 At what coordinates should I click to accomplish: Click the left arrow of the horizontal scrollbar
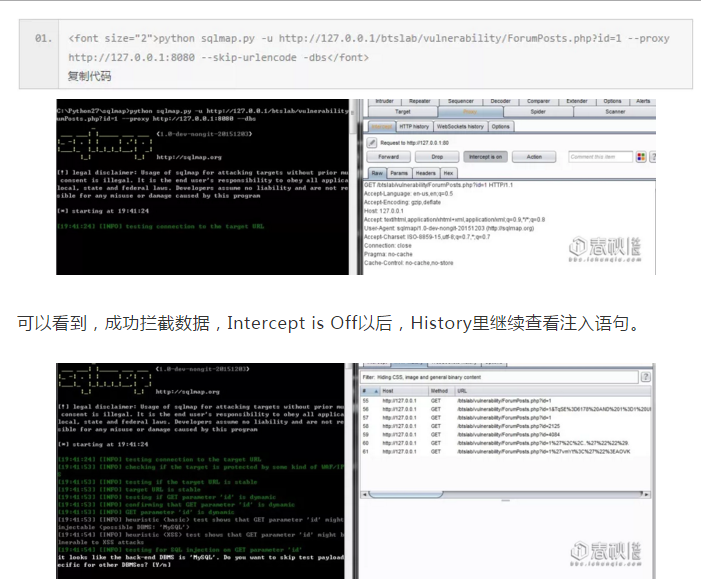365,494
